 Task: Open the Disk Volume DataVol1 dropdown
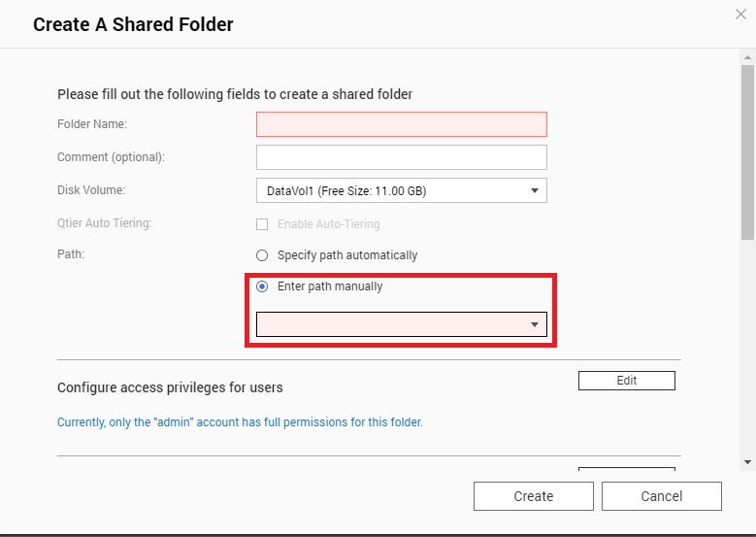pyautogui.click(x=401, y=190)
